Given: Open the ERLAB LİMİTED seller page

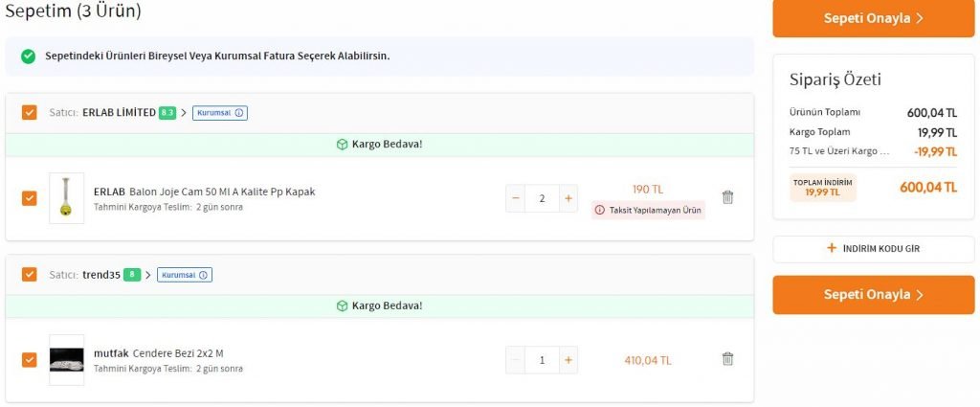Looking at the screenshot, I should coord(119,113).
